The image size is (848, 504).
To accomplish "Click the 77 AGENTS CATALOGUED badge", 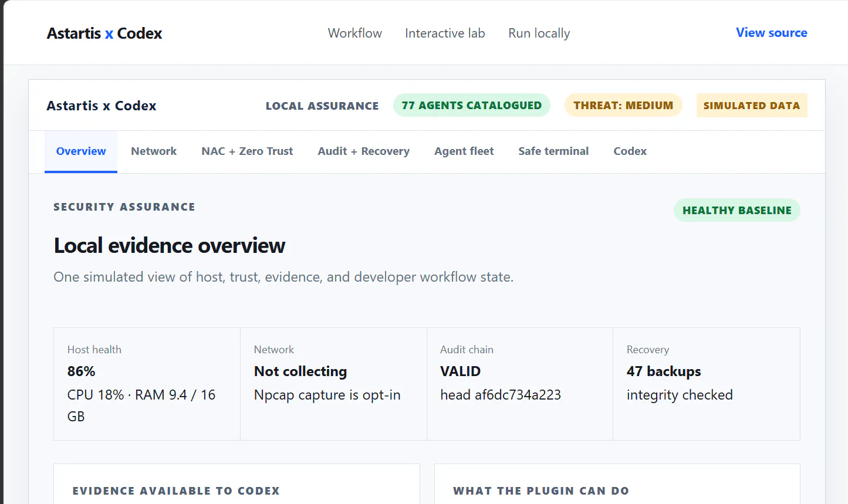I will (x=472, y=106).
